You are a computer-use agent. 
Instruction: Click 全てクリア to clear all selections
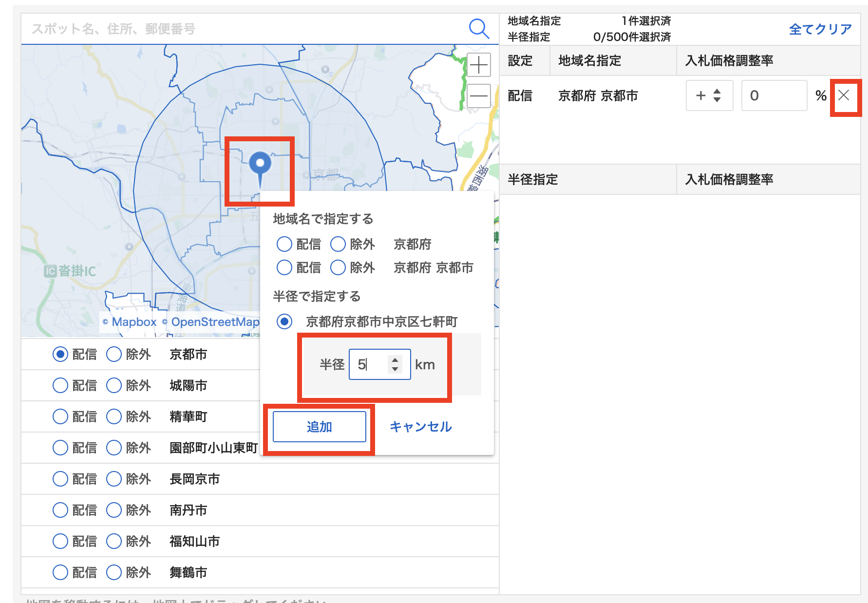click(x=820, y=29)
